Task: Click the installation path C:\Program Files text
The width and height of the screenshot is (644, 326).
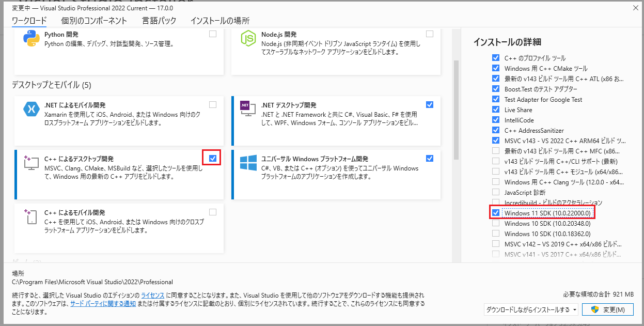Action: pos(92,282)
